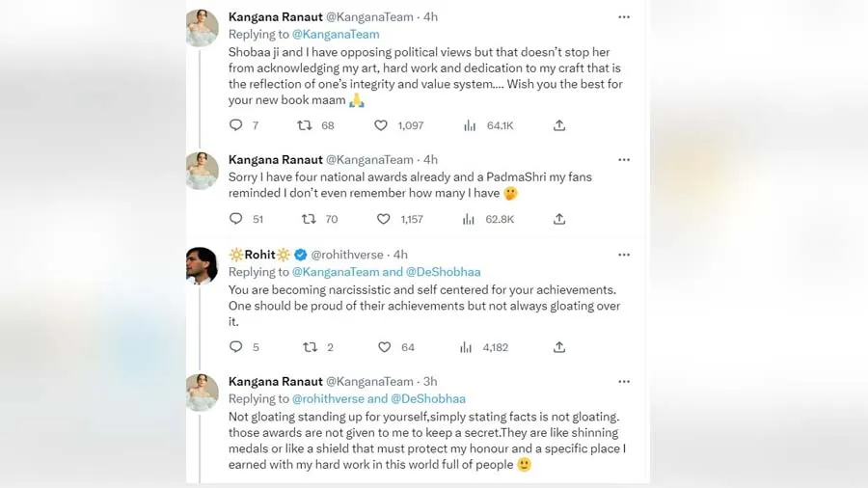Open Rohit's profile picture
This screenshot has width=868, height=488.
(203, 265)
